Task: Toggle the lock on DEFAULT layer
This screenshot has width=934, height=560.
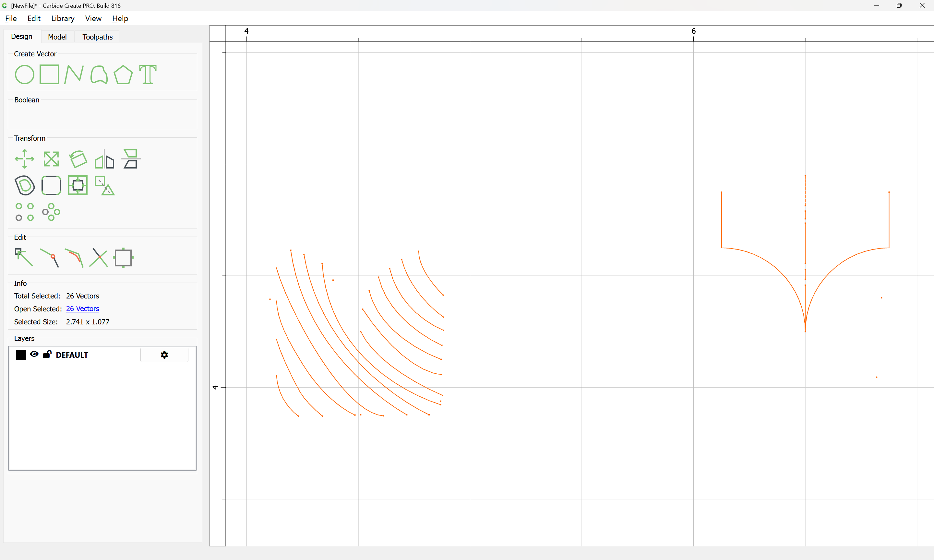Action: 47,354
